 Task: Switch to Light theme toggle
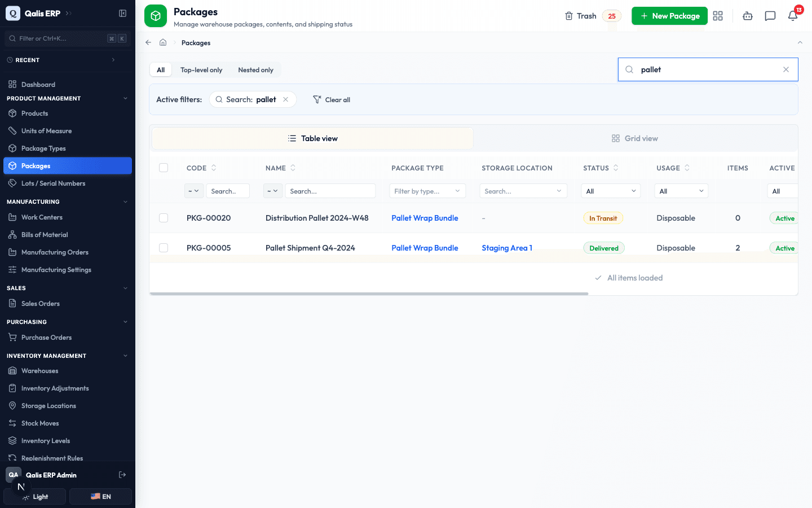coord(35,497)
